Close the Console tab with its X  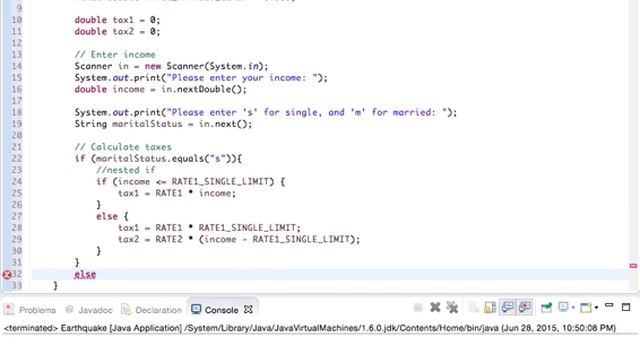pyautogui.click(x=248, y=310)
